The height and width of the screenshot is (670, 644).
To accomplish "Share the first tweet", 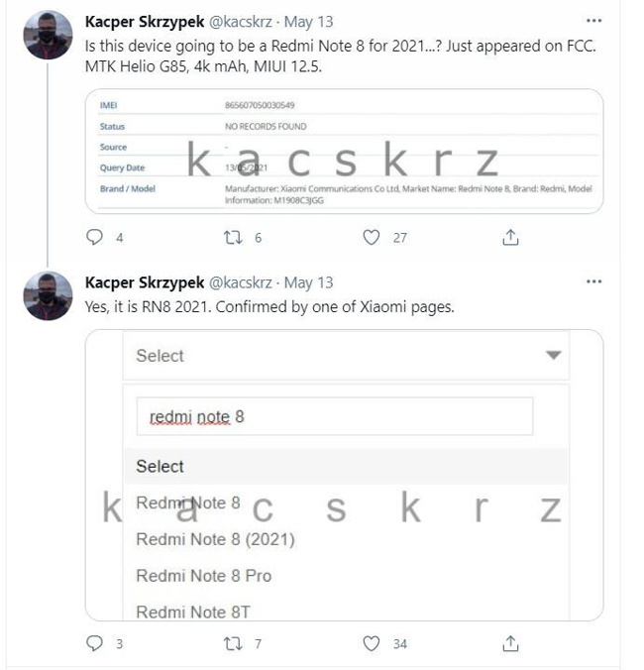I will pos(510,237).
